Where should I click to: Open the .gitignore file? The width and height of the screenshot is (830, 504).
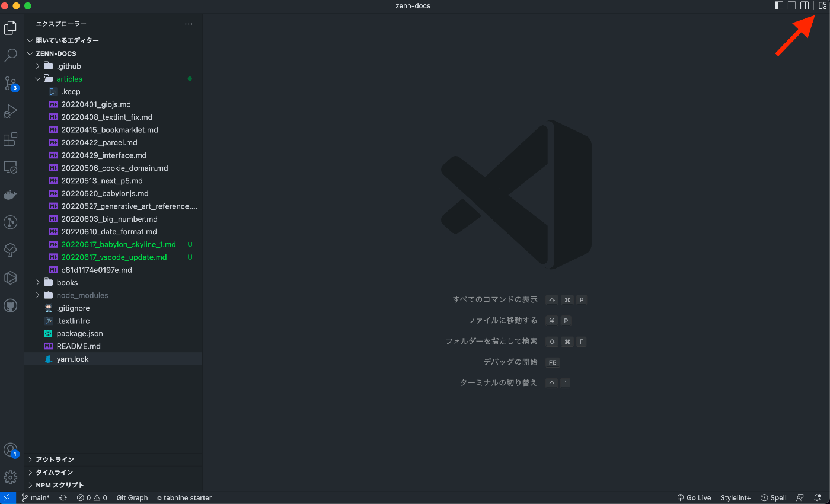coord(113,308)
